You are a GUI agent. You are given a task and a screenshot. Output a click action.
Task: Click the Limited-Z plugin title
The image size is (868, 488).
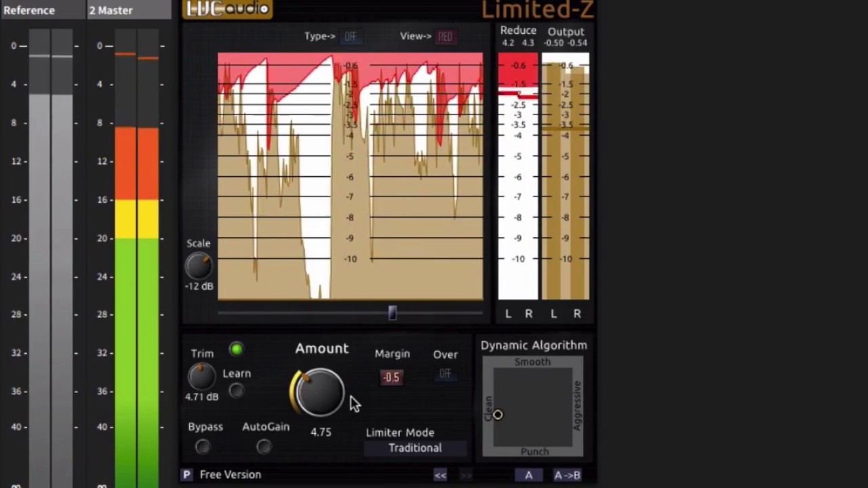[x=538, y=9]
